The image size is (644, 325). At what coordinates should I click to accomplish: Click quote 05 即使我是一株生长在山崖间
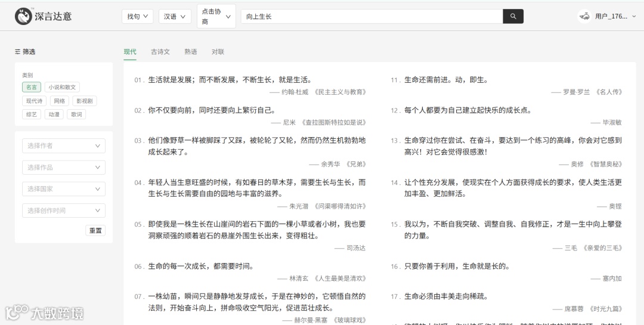pos(256,230)
